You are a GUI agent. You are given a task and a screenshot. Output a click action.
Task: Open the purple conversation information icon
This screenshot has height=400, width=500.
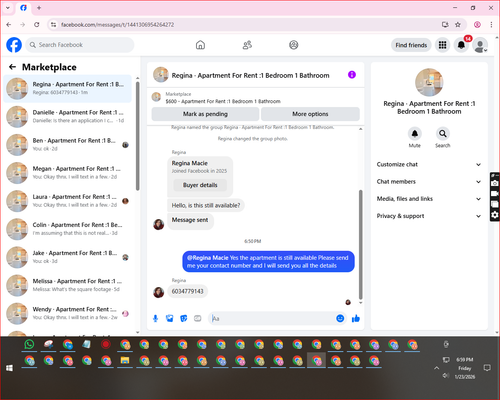coord(352,75)
